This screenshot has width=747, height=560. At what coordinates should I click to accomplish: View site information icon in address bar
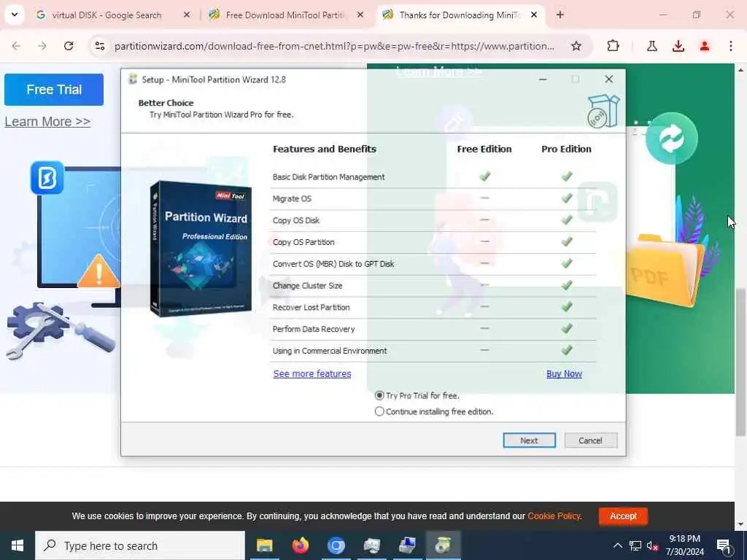click(100, 46)
